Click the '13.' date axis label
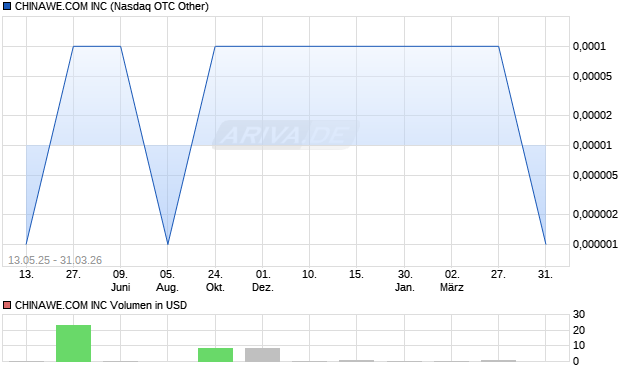 pyautogui.click(x=26, y=274)
